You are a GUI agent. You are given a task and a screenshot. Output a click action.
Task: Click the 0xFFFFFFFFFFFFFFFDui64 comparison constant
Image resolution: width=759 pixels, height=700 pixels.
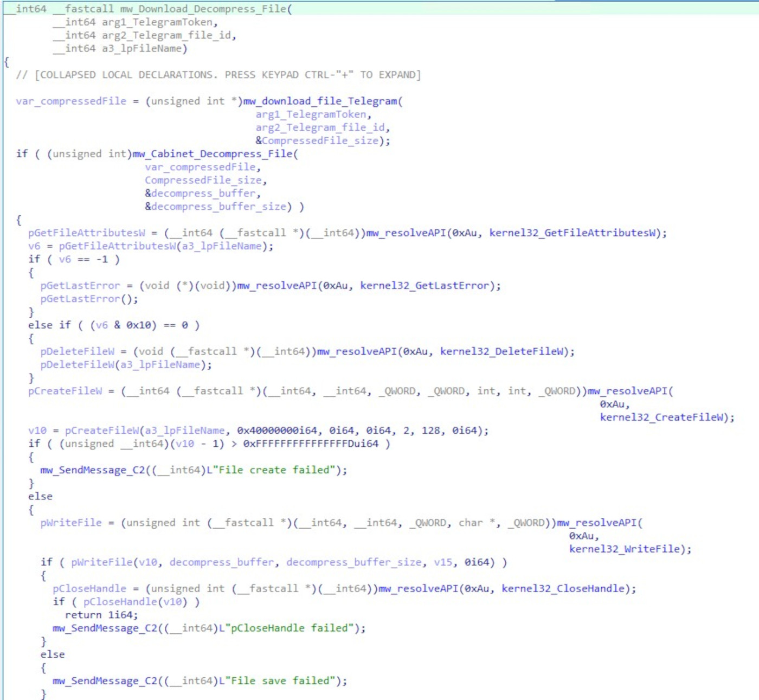coord(310,444)
